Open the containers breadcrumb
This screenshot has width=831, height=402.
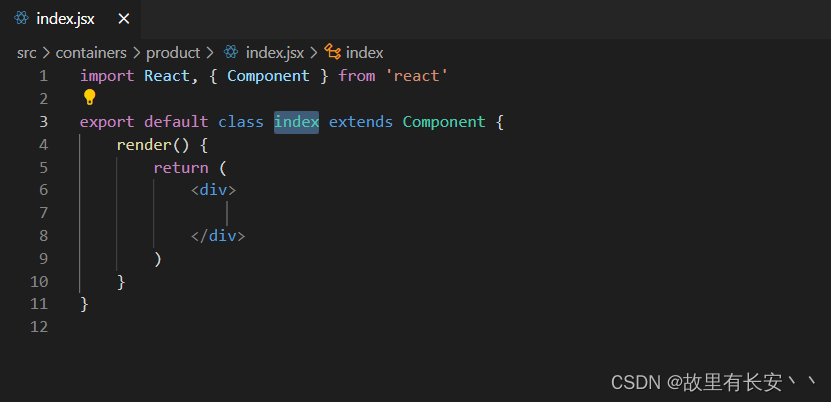pos(91,53)
